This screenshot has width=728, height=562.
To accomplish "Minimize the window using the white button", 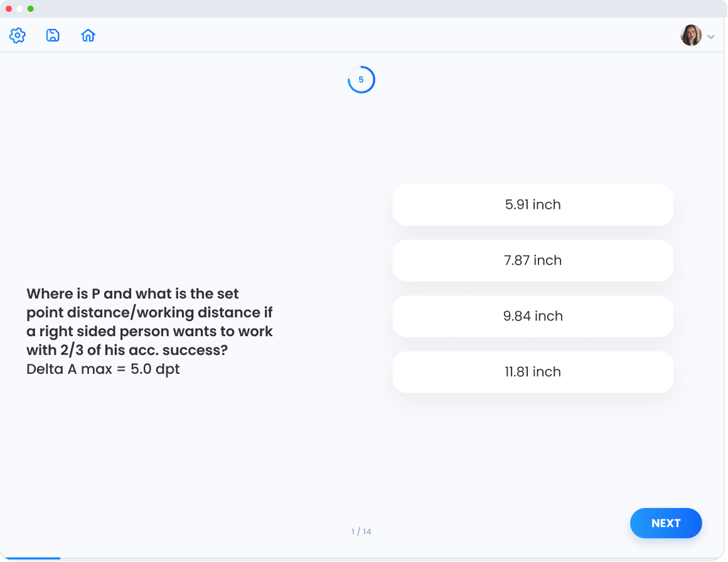I will click(19, 9).
